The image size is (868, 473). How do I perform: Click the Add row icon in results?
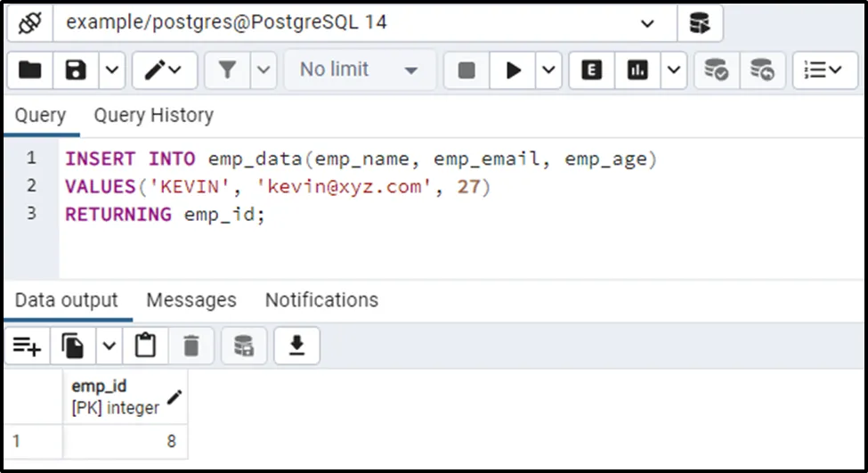coord(28,347)
